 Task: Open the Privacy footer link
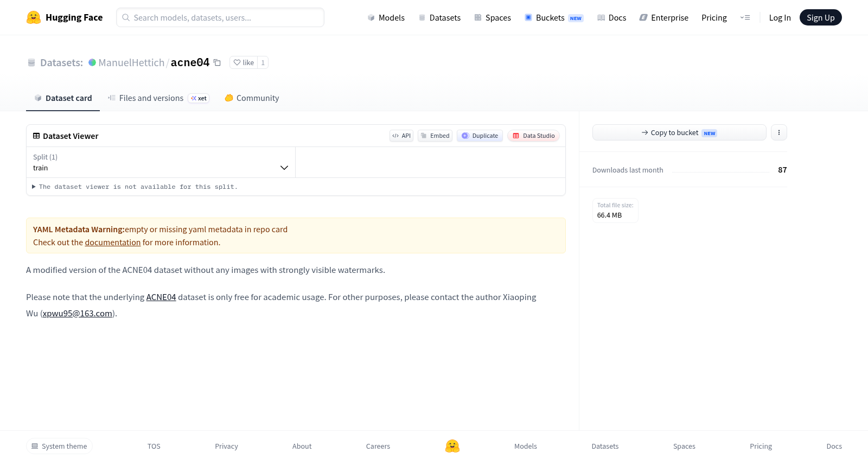[226, 446]
